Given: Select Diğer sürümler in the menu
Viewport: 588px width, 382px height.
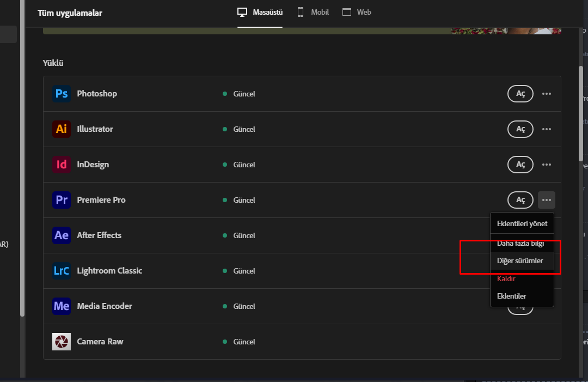Looking at the screenshot, I should 522,261.
